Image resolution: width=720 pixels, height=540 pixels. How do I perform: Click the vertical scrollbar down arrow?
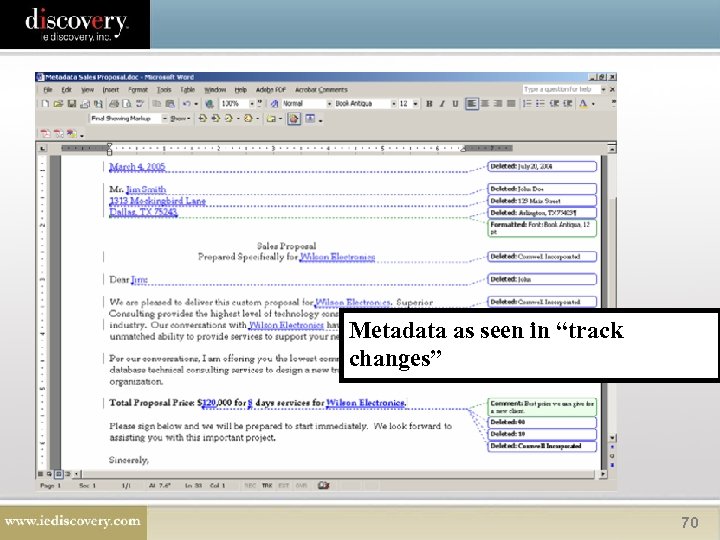pos(612,438)
